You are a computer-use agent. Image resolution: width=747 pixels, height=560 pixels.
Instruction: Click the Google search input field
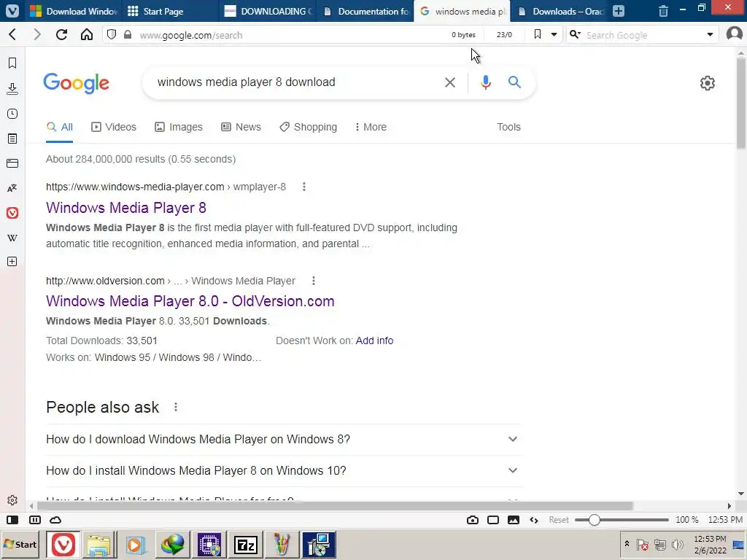click(295, 82)
